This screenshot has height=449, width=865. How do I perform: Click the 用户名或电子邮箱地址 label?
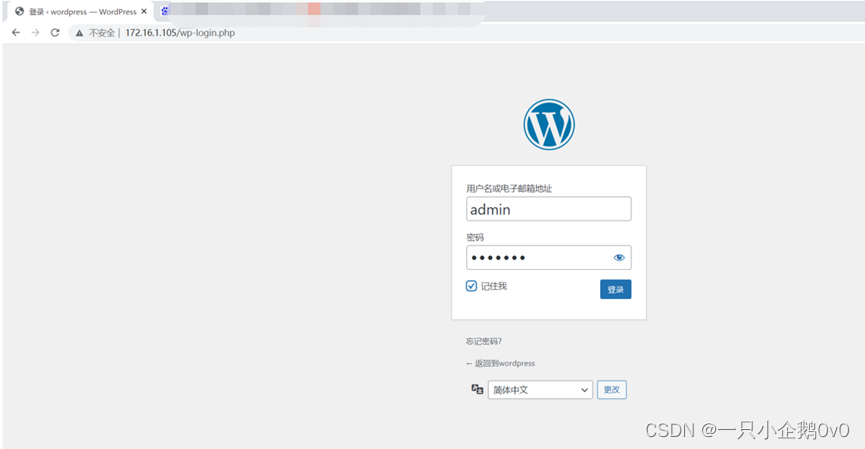(x=509, y=188)
